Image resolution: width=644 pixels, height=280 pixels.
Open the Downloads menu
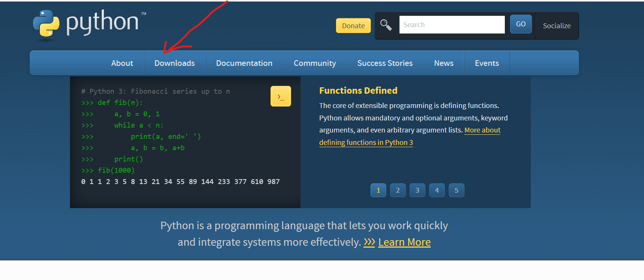tap(175, 63)
